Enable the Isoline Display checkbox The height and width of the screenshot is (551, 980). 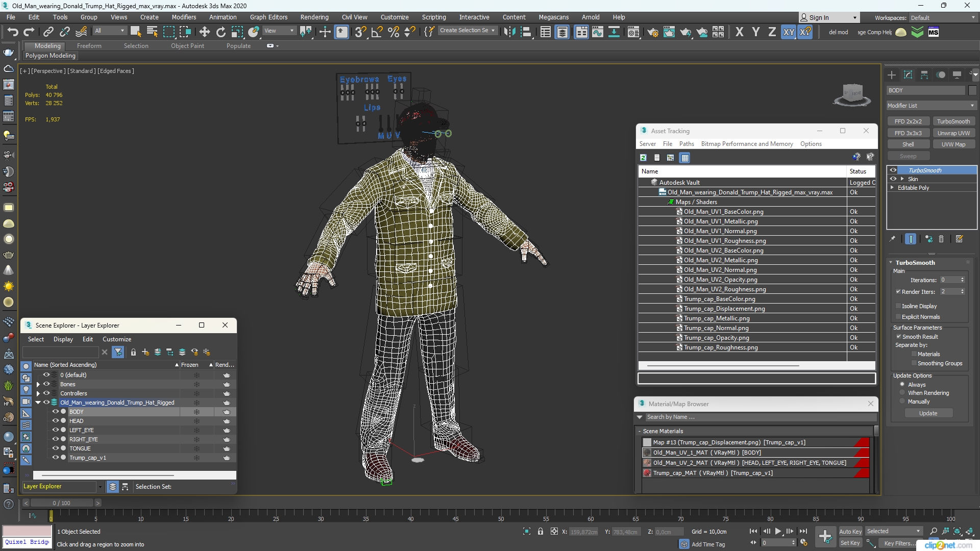tap(898, 306)
